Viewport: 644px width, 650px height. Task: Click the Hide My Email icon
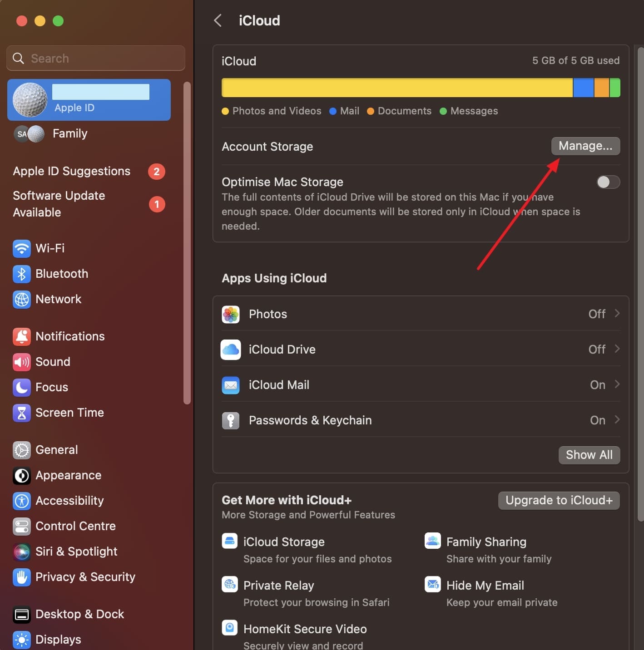tap(433, 584)
